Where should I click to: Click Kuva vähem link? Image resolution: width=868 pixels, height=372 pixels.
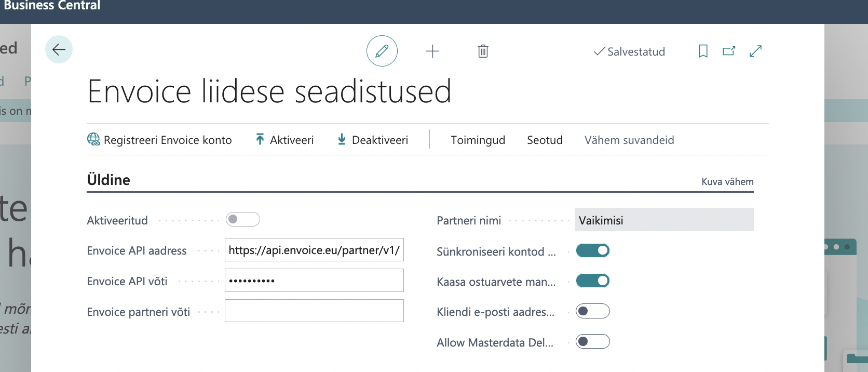coord(727,181)
